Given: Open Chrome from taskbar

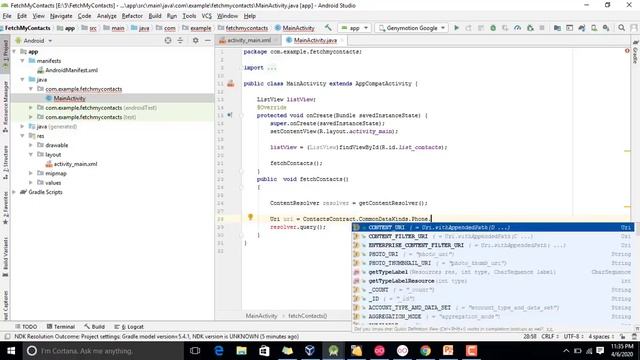Looking at the screenshot, I should pos(425,351).
